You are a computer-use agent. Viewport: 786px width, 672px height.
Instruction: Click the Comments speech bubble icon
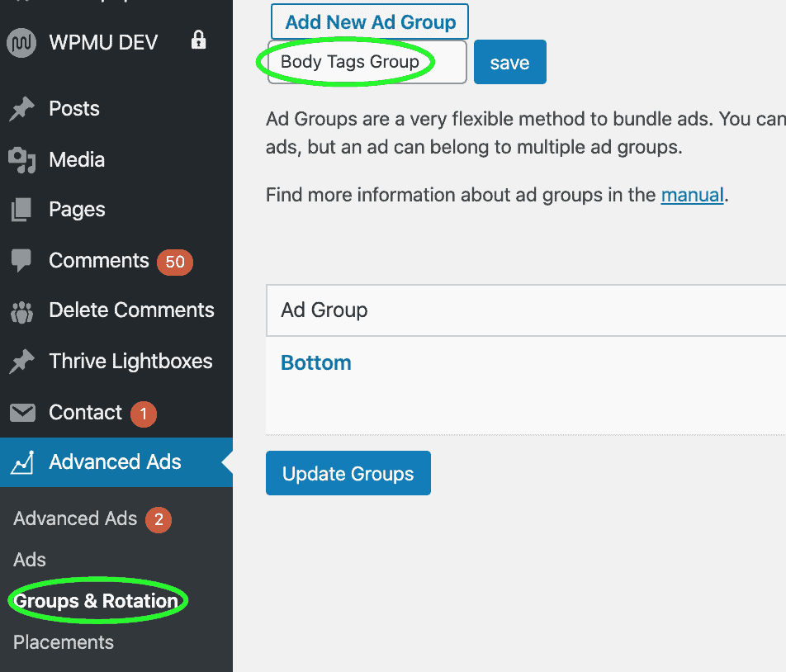point(21,261)
